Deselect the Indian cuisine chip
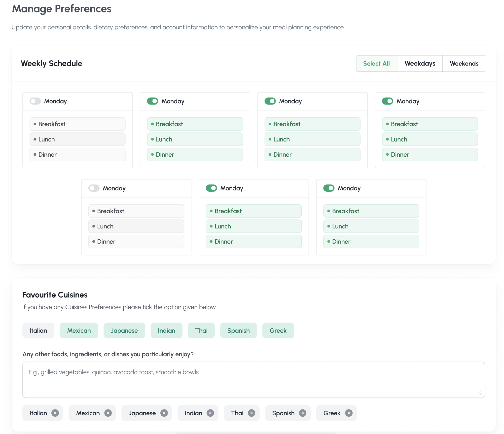Screen dimensions: 504x434 point(167,330)
